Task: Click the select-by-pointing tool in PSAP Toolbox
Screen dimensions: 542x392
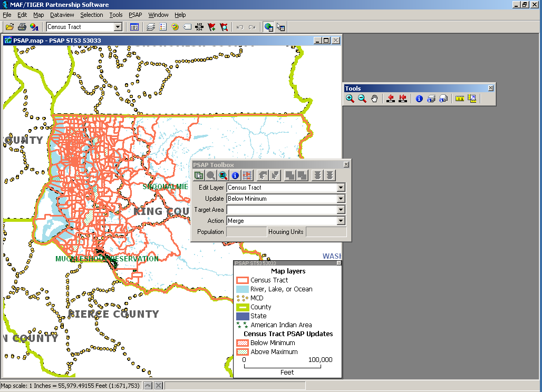Action: (x=199, y=175)
